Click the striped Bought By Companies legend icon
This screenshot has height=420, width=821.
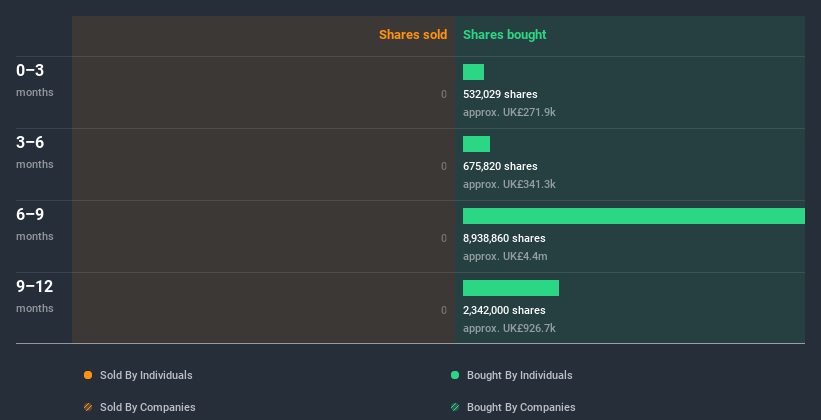coord(455,407)
